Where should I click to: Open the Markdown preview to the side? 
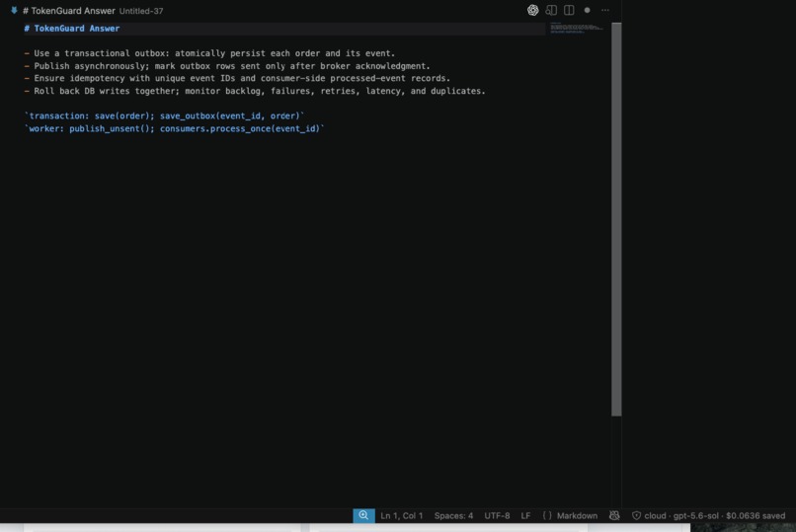[x=551, y=10]
